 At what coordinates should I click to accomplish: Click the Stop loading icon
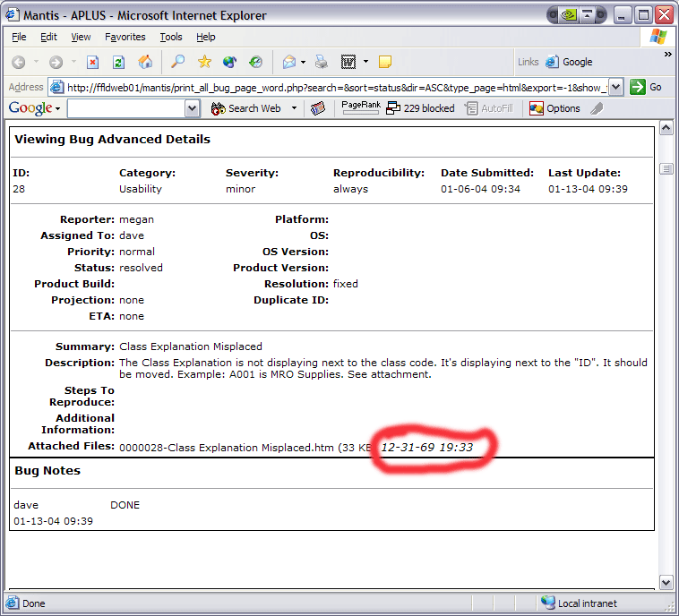point(92,62)
